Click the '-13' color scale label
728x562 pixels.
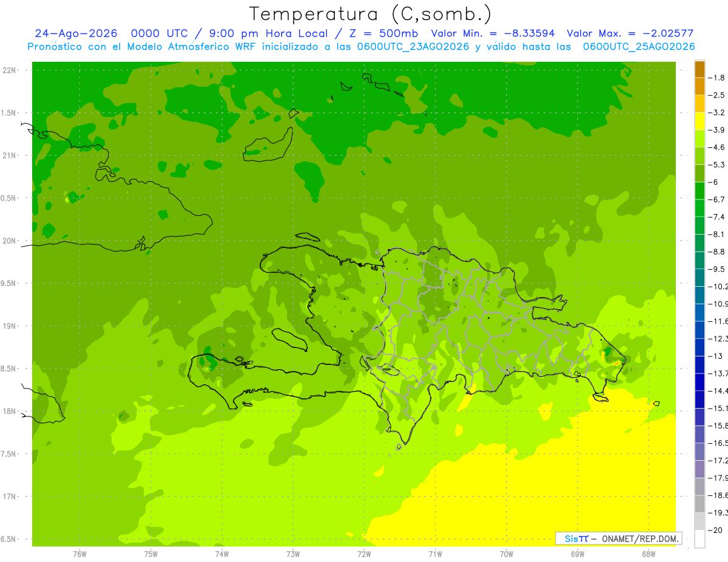point(716,356)
